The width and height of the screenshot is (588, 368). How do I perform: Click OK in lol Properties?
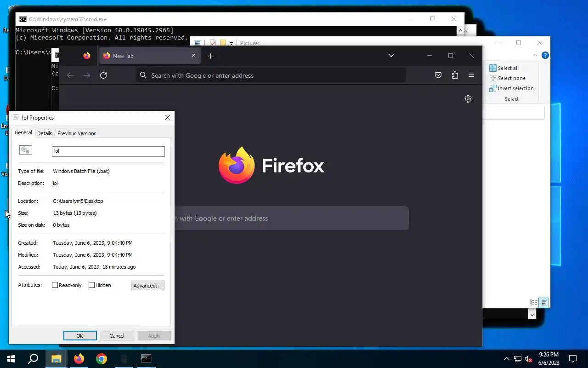tap(80, 336)
